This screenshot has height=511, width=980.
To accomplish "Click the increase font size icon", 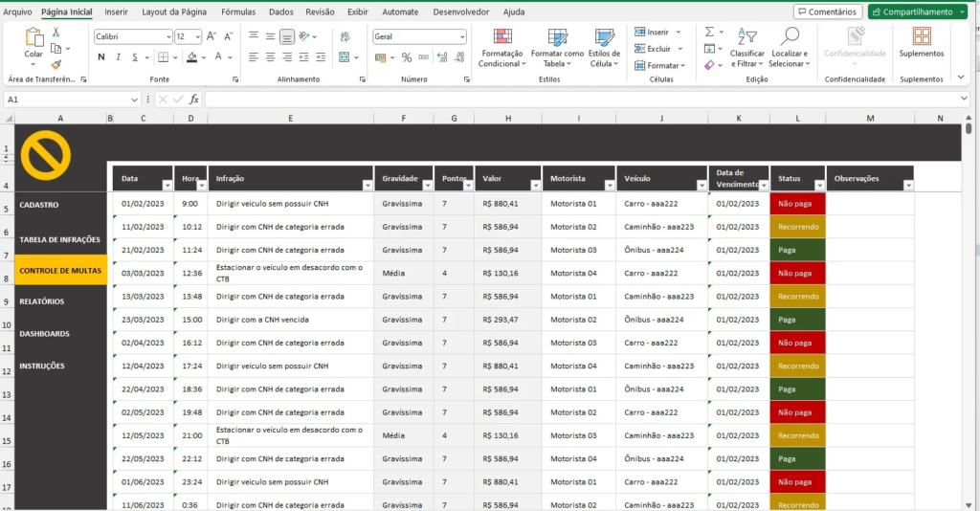I will coord(210,36).
